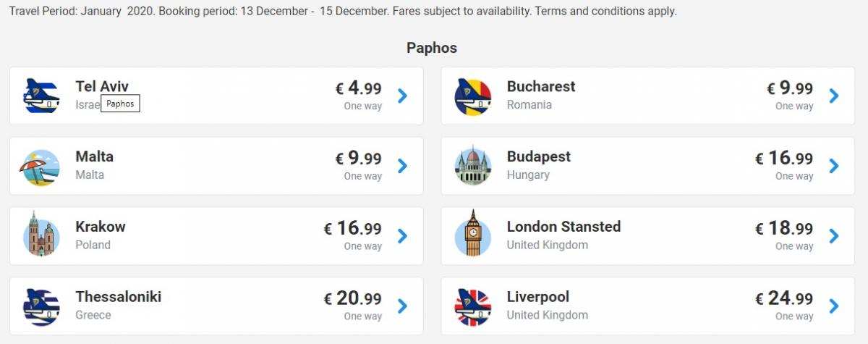Viewport: 868px width, 344px height.
Task: Click the Romanian flag plane icon for Bucharest
Action: coord(472,96)
